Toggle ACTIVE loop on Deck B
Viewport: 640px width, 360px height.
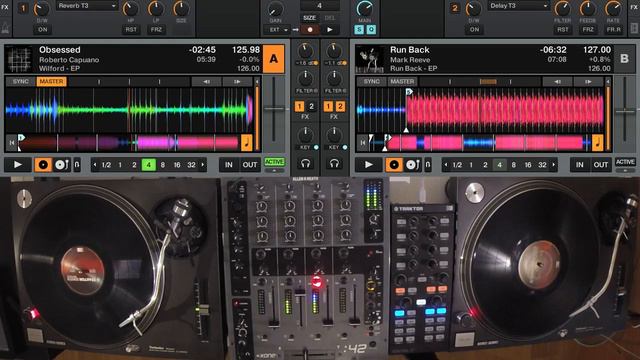pyautogui.click(x=625, y=162)
